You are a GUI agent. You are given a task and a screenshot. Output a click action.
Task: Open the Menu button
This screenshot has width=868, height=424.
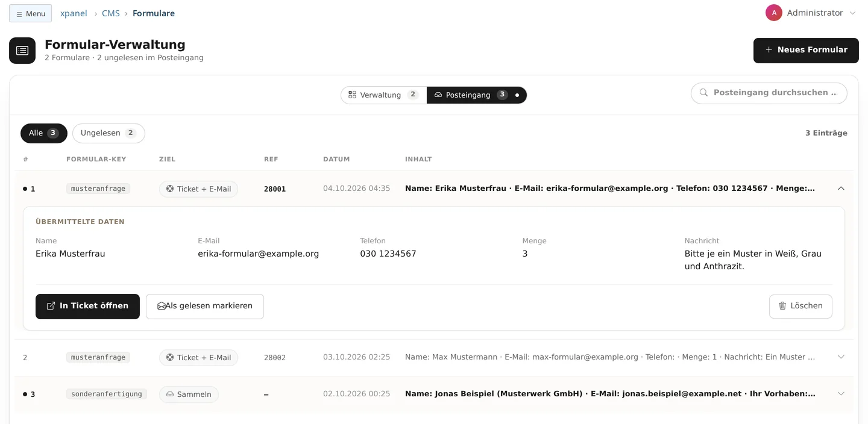point(30,13)
